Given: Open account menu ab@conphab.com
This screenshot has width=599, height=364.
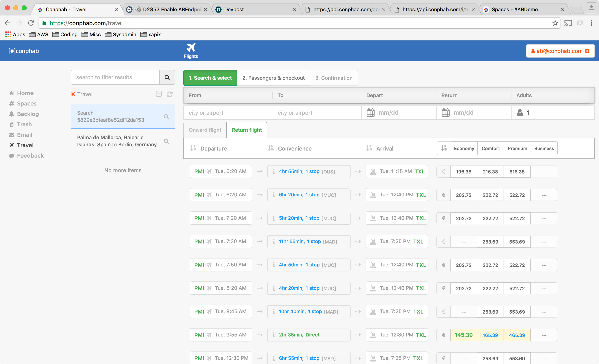Looking at the screenshot, I should pos(560,51).
